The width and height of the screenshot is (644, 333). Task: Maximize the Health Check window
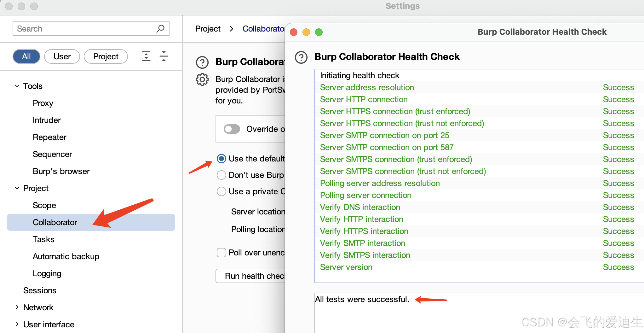(319, 32)
